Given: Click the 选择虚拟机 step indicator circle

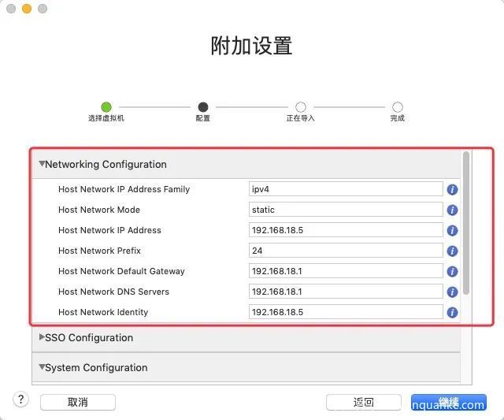Looking at the screenshot, I should point(106,107).
